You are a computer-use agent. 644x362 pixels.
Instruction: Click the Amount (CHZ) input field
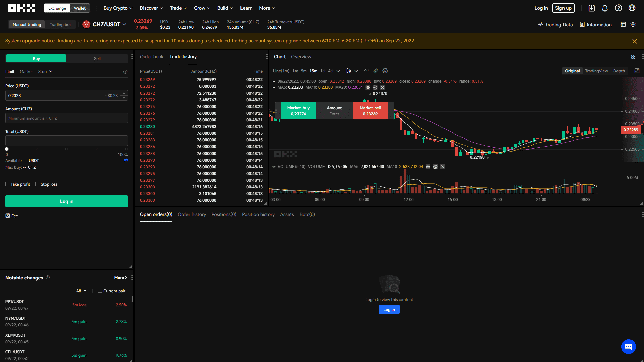pyautogui.click(x=67, y=118)
